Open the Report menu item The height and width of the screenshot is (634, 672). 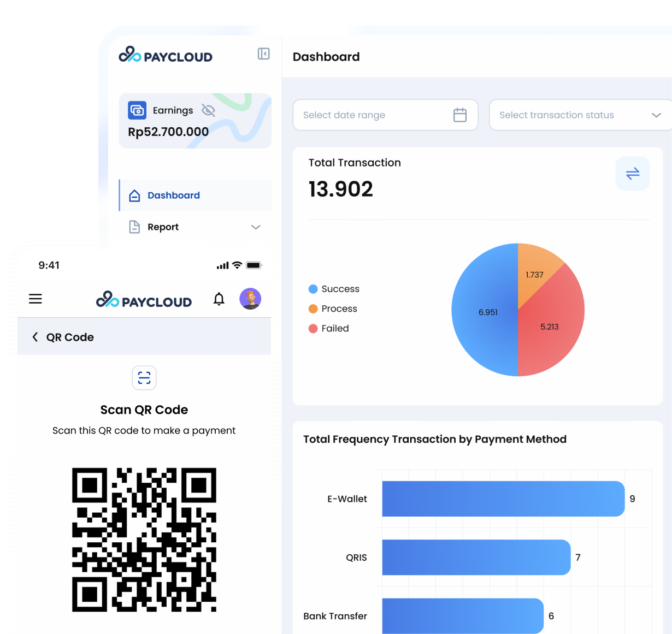pyautogui.click(x=163, y=227)
